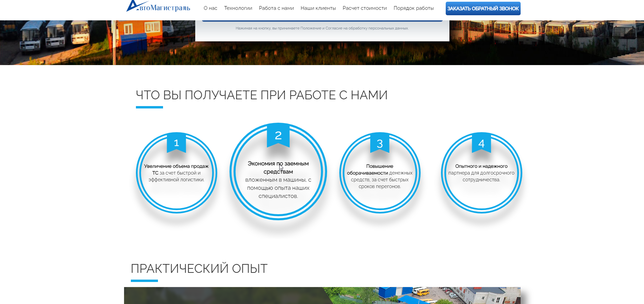Click the 'Практический опыт' heading
Screen dimensions: 644x304
coord(199,269)
